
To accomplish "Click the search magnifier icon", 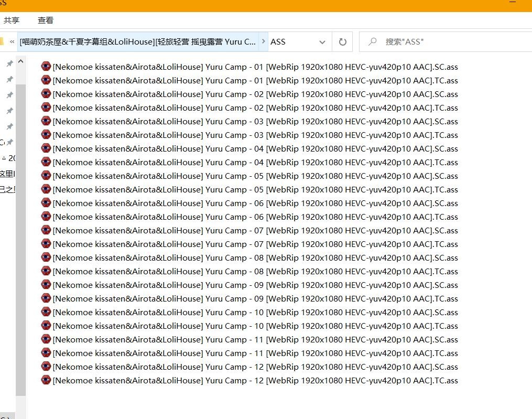I will (373, 42).
